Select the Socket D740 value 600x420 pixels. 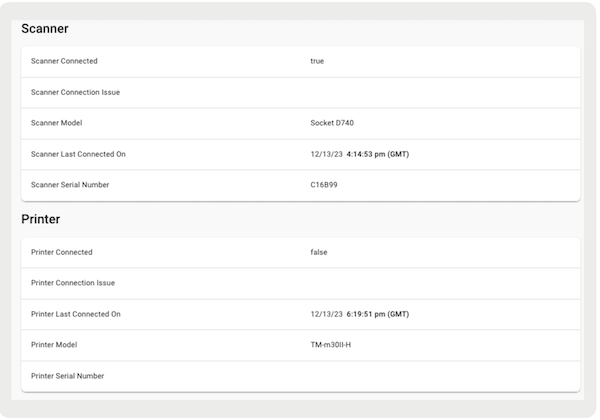[332, 123]
